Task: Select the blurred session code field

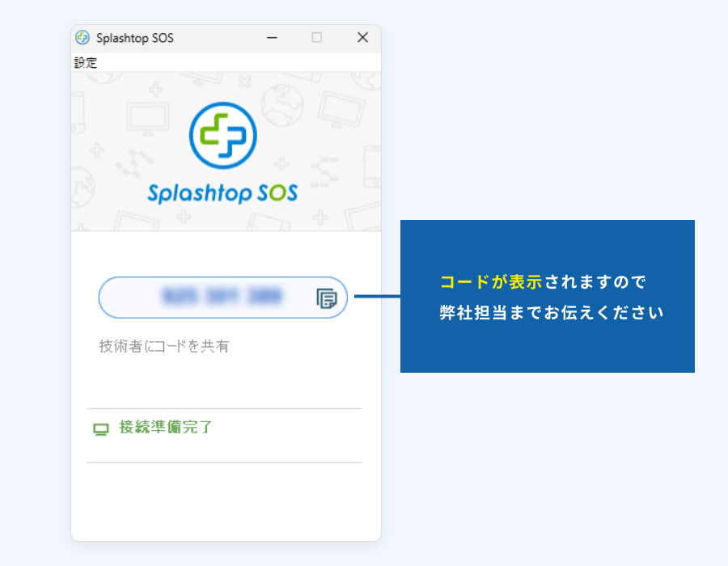Action: point(222,298)
